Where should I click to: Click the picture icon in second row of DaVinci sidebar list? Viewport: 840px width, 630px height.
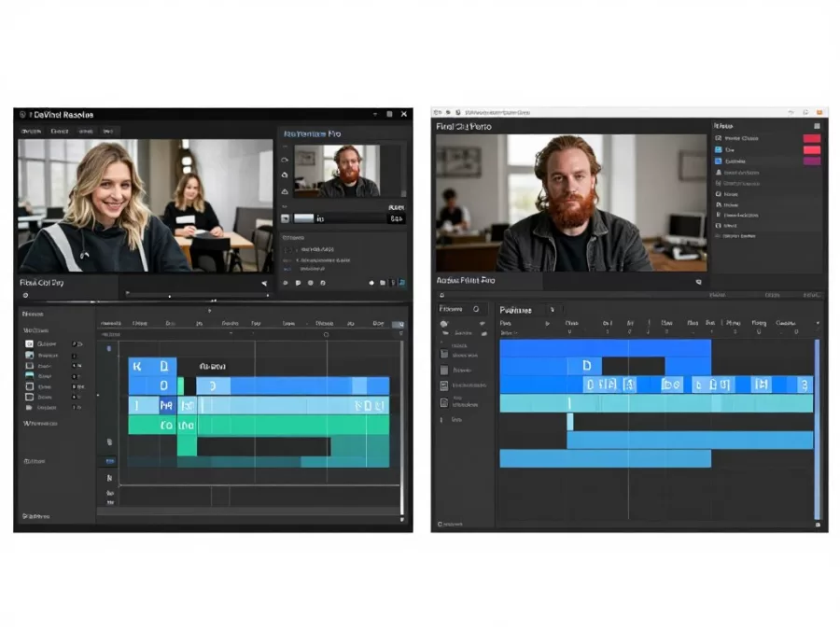(30, 356)
